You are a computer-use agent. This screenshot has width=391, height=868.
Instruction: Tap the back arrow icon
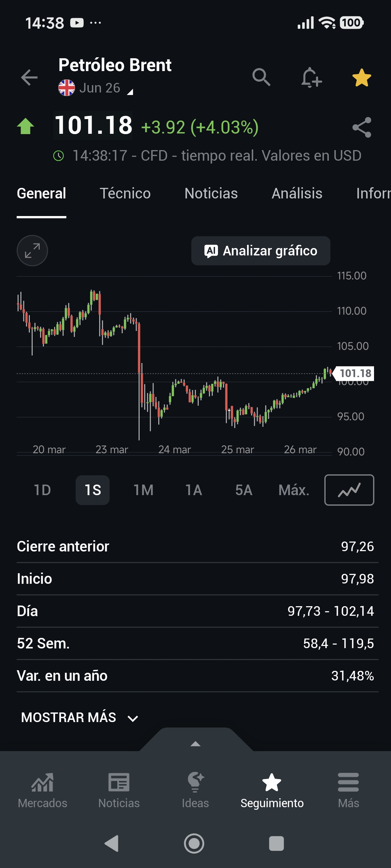(29, 78)
